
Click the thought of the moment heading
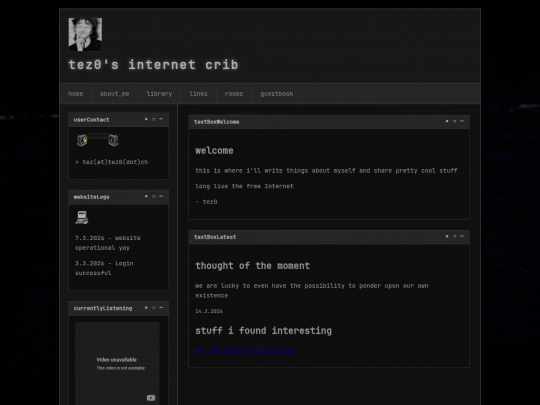(x=252, y=266)
